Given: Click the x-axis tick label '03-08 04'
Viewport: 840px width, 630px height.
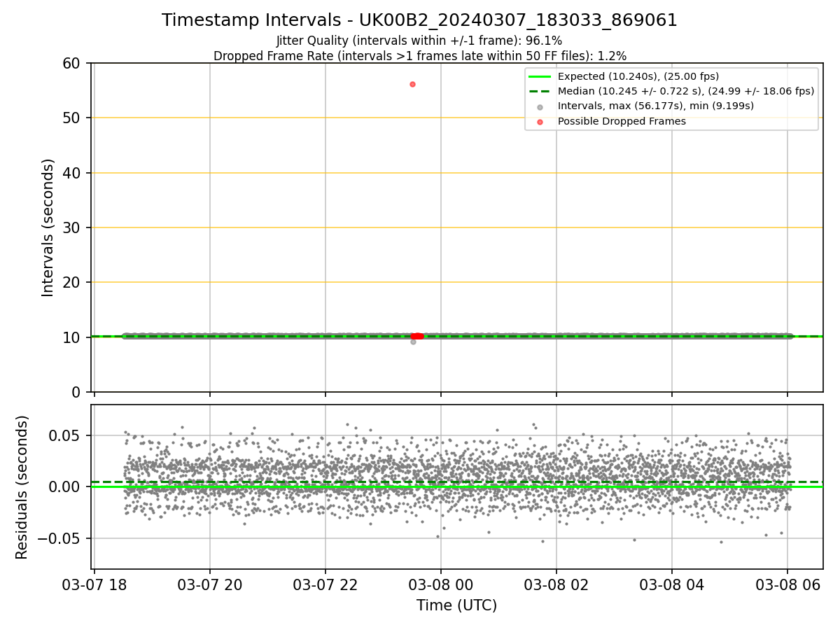Looking at the screenshot, I should 672,584.
